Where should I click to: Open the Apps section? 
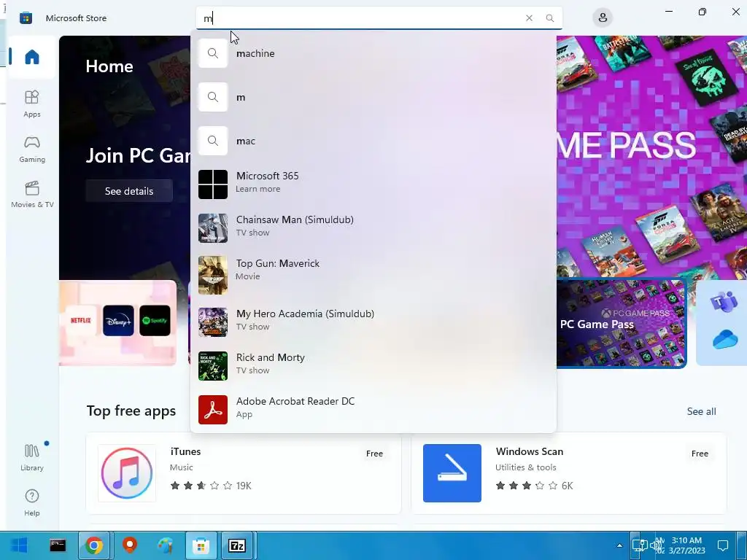coord(32,104)
